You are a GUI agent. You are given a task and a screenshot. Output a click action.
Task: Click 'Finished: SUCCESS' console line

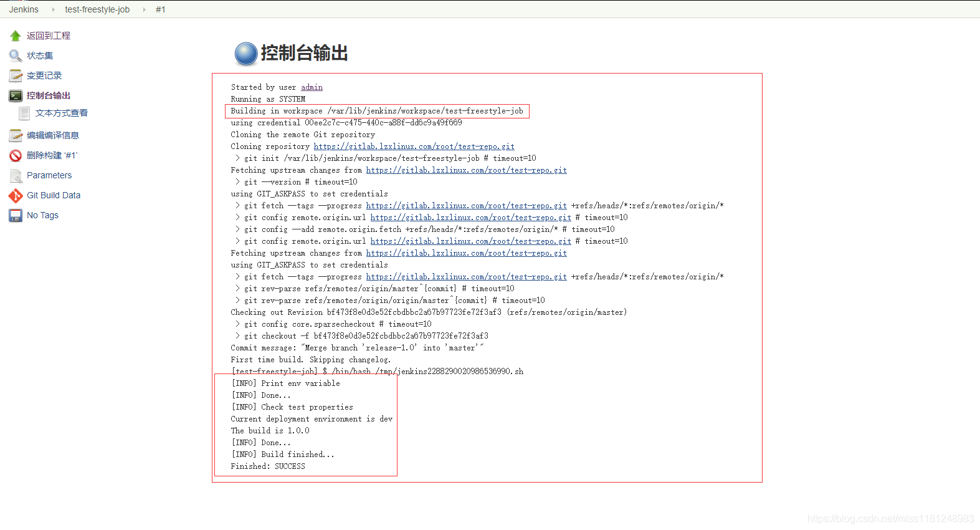pyautogui.click(x=268, y=466)
